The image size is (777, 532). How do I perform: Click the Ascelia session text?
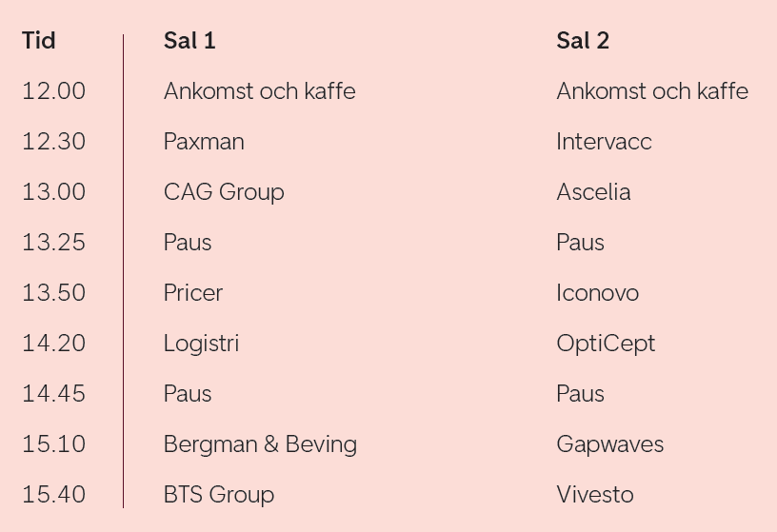tap(593, 192)
